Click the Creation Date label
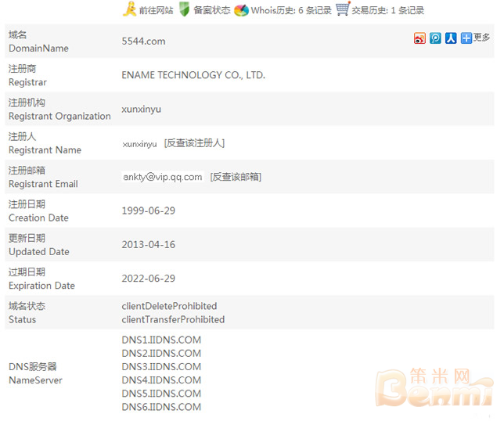Image resolution: width=504 pixels, height=421 pixels. tap(38, 218)
